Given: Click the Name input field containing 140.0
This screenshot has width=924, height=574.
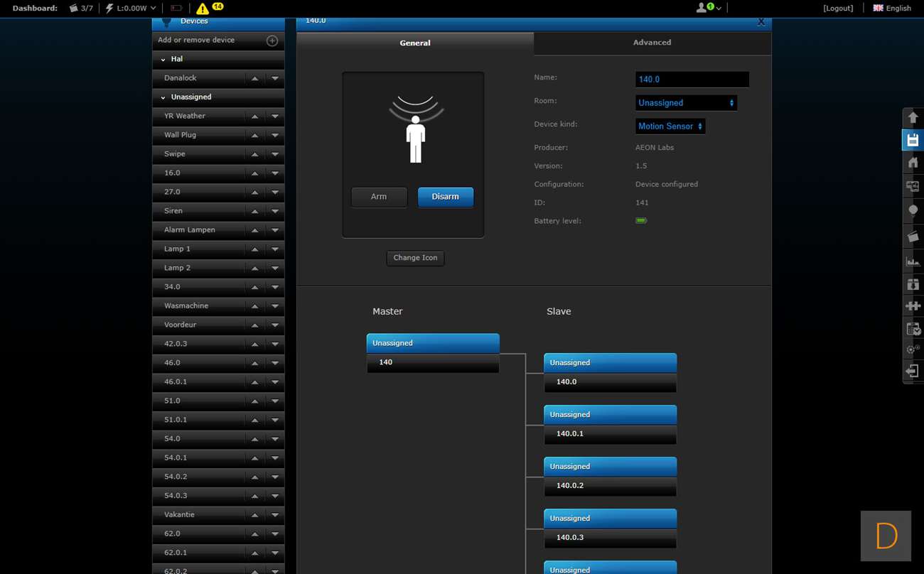Looking at the screenshot, I should click(692, 80).
